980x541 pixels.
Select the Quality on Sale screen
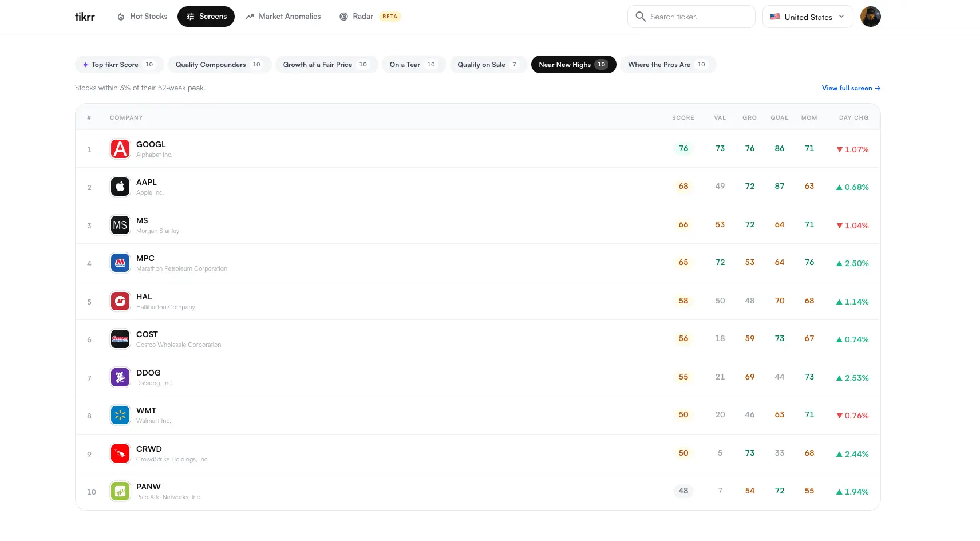pos(488,65)
